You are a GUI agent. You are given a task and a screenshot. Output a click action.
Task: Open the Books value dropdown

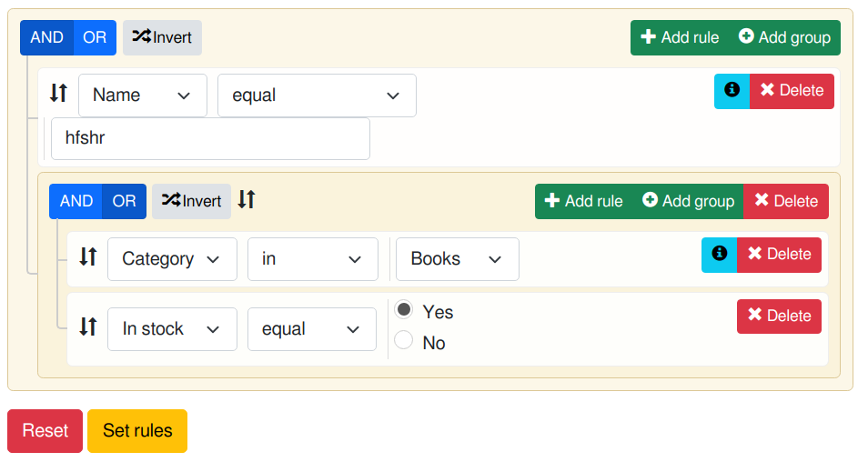(458, 259)
